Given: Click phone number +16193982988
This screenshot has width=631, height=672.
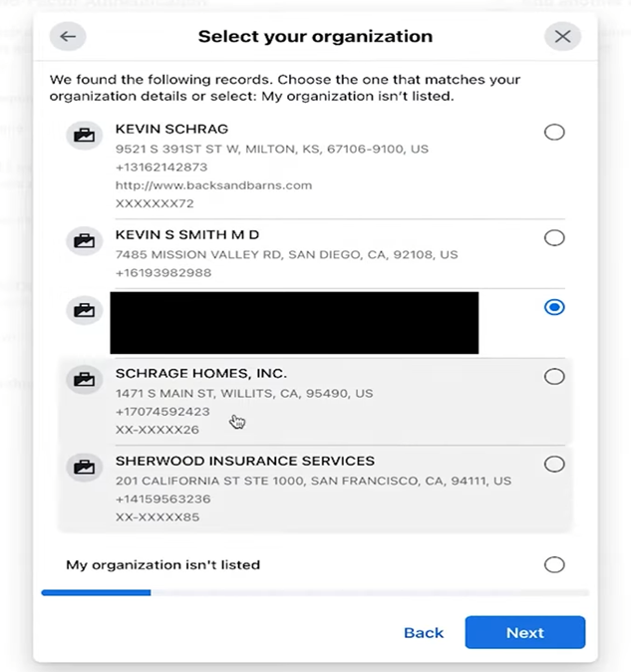Looking at the screenshot, I should (163, 273).
